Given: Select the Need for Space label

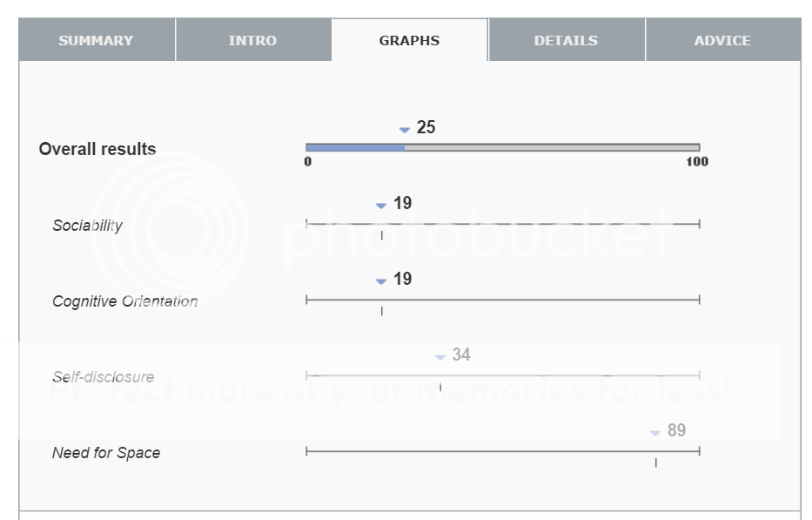Looking at the screenshot, I should [x=106, y=453].
